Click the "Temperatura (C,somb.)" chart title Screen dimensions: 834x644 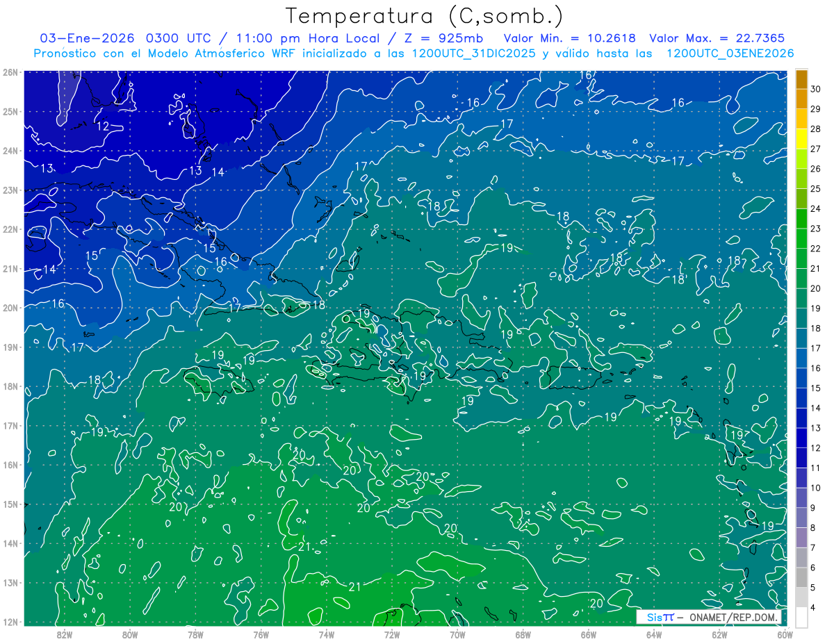click(425, 16)
